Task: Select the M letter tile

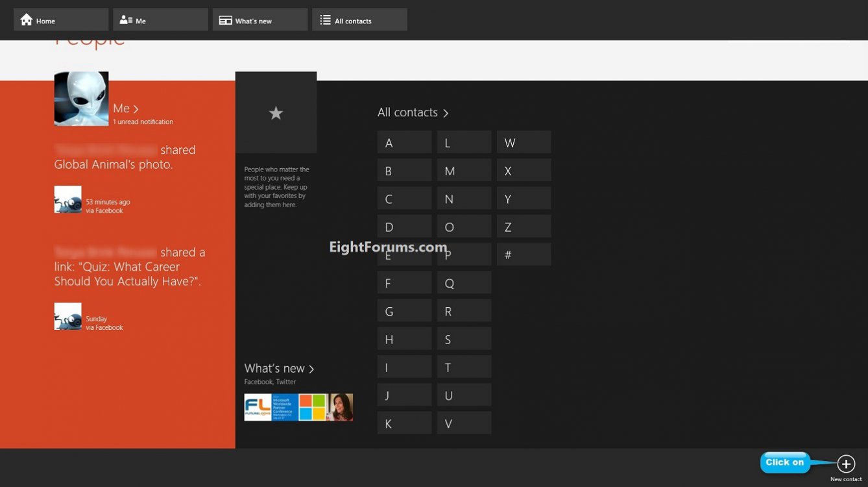Action: (x=464, y=170)
